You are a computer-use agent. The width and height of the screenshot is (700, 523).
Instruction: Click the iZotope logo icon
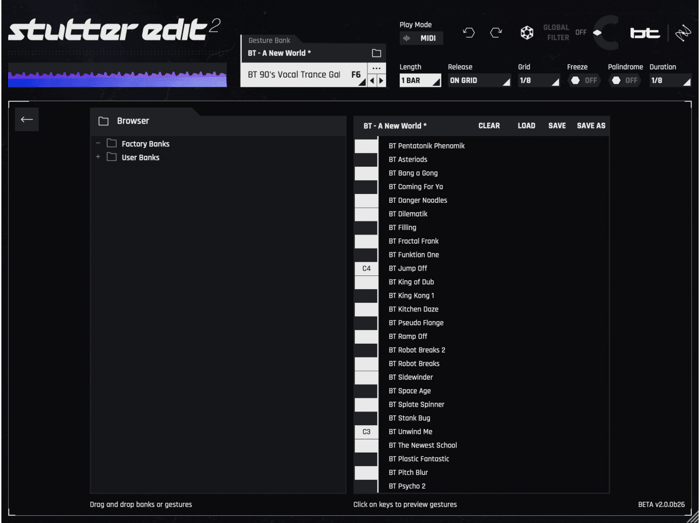click(683, 33)
